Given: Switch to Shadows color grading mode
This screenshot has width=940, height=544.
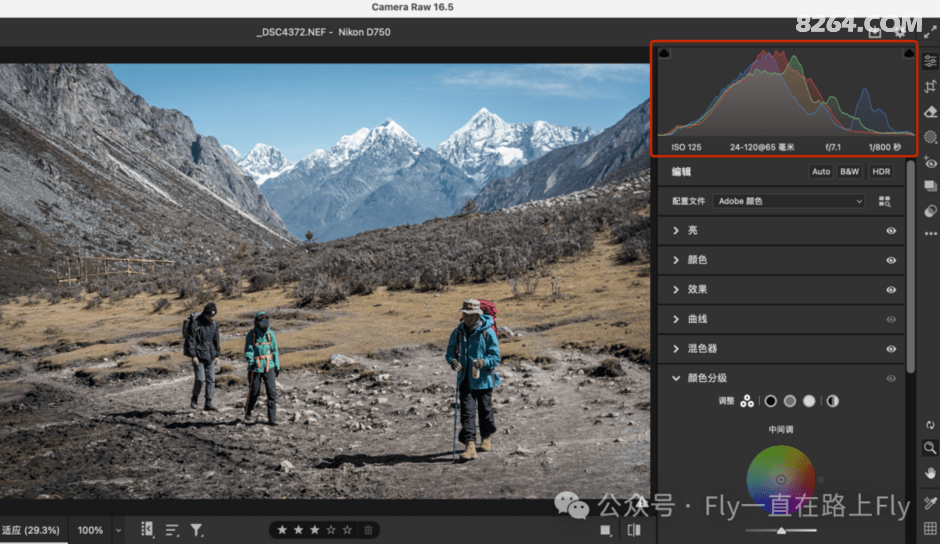Looking at the screenshot, I should (770, 401).
